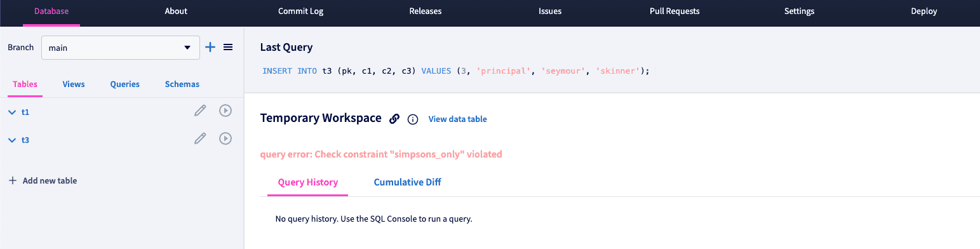Switch to the Schemas sidebar tab

(182, 84)
